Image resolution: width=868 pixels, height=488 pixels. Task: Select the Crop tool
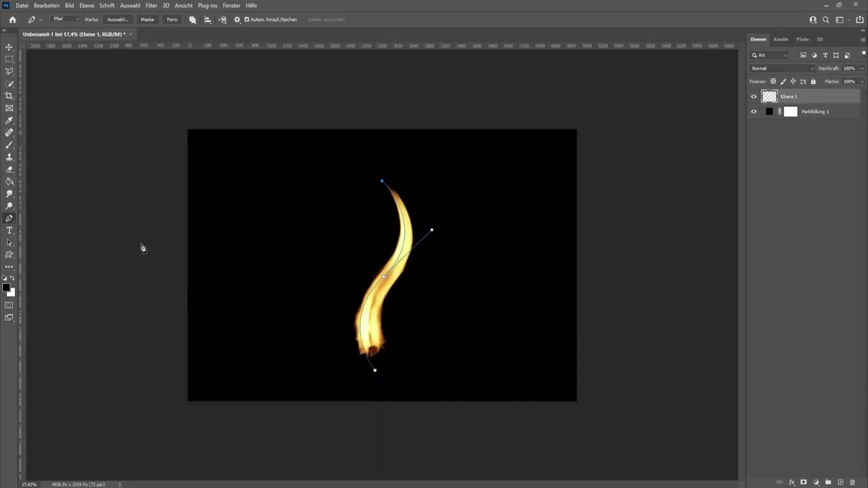9,96
